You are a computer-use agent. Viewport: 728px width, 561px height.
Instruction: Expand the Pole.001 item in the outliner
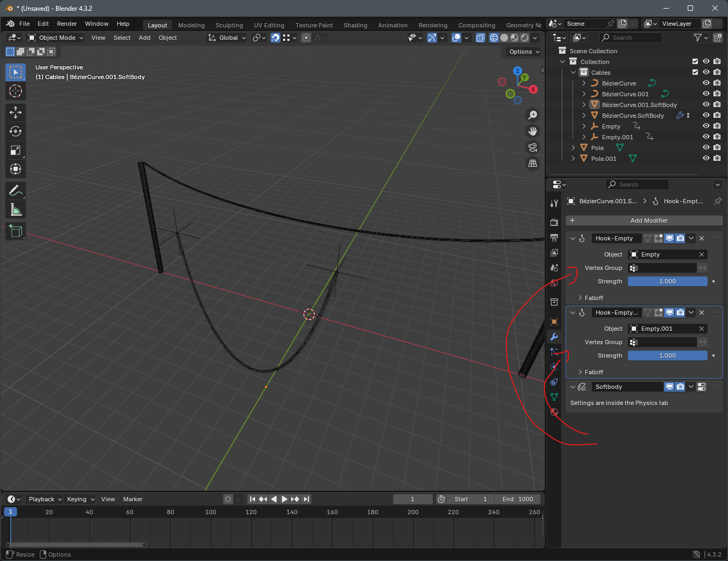pyautogui.click(x=573, y=159)
